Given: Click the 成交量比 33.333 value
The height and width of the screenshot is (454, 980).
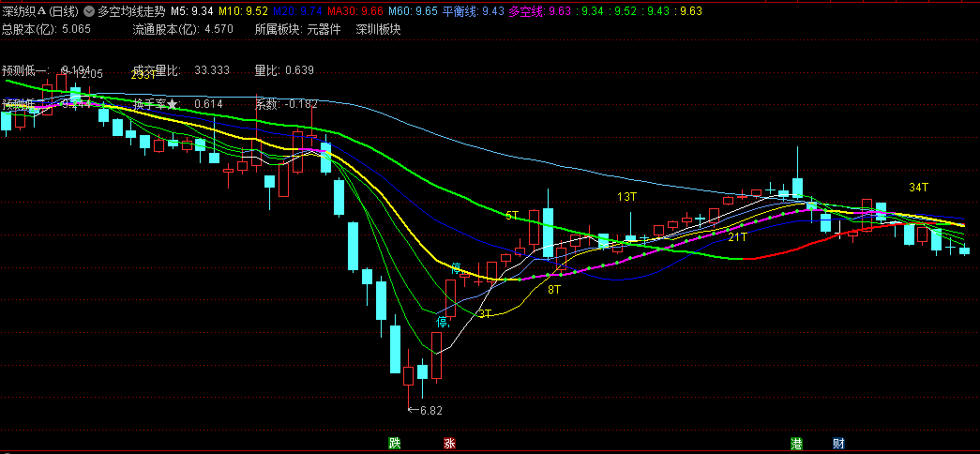Looking at the screenshot, I should tap(181, 70).
